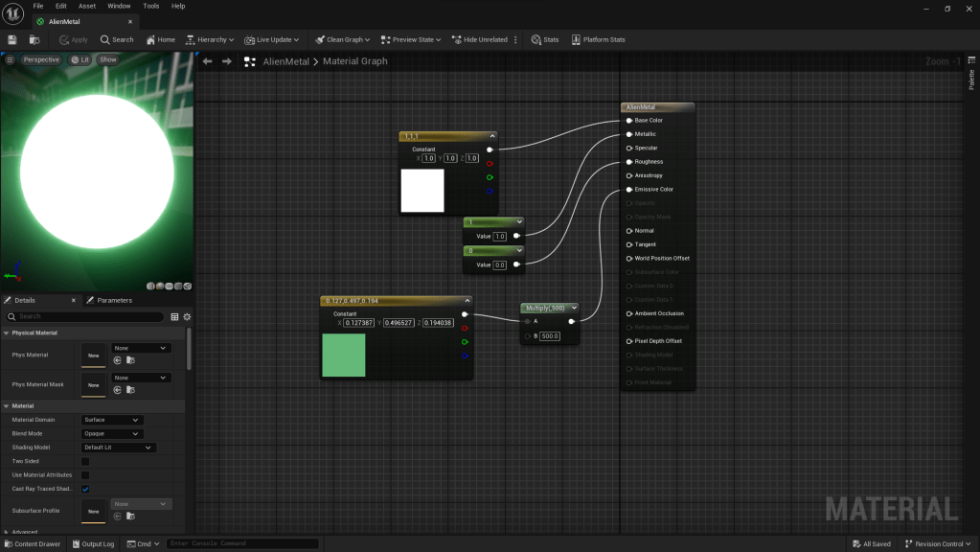
Task: Click the Save asset icon
Action: 12,39
